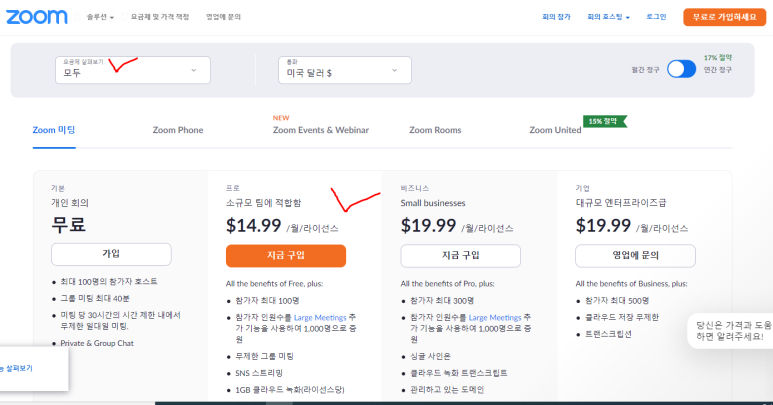Screen dimensions: 773x405
Task: Switch to Zoom 미팅 tab
Action: pyautogui.click(x=54, y=130)
